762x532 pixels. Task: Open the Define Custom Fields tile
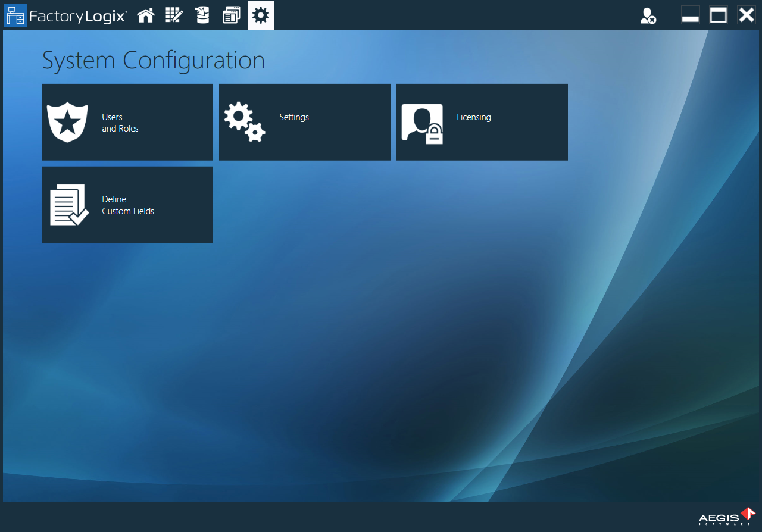point(127,205)
